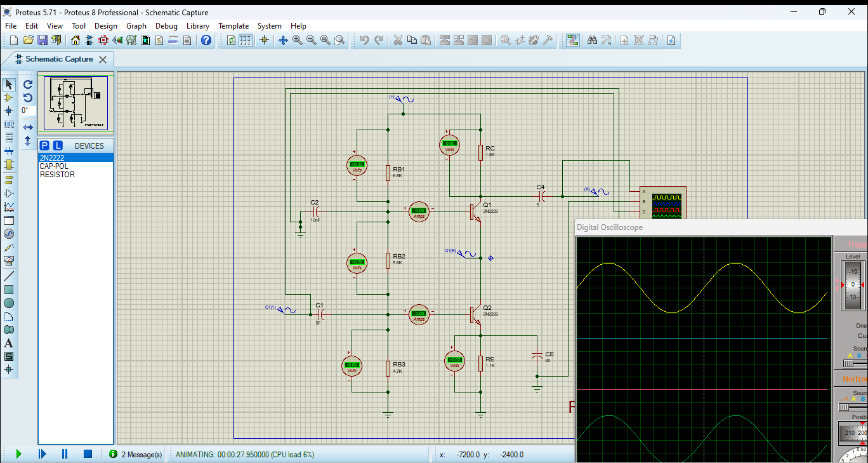Click the Rotate Clockwise arrow
The width and height of the screenshot is (868, 463).
[x=28, y=84]
